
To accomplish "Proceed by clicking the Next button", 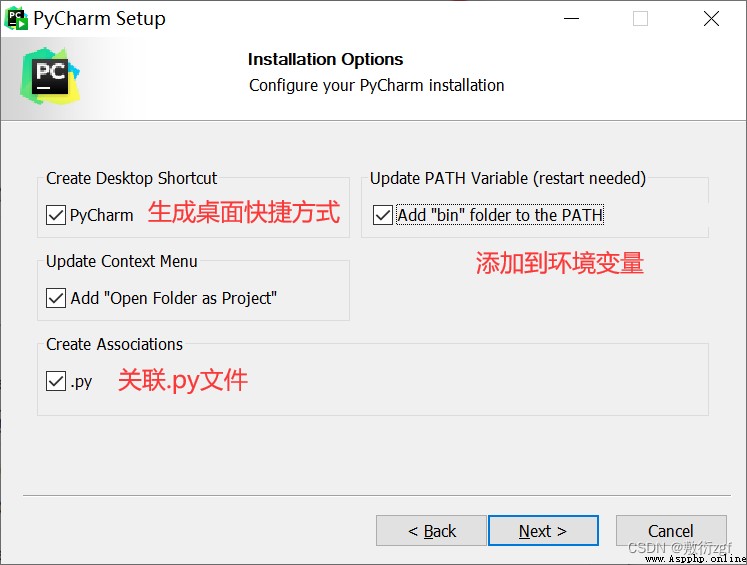I will 543,530.
